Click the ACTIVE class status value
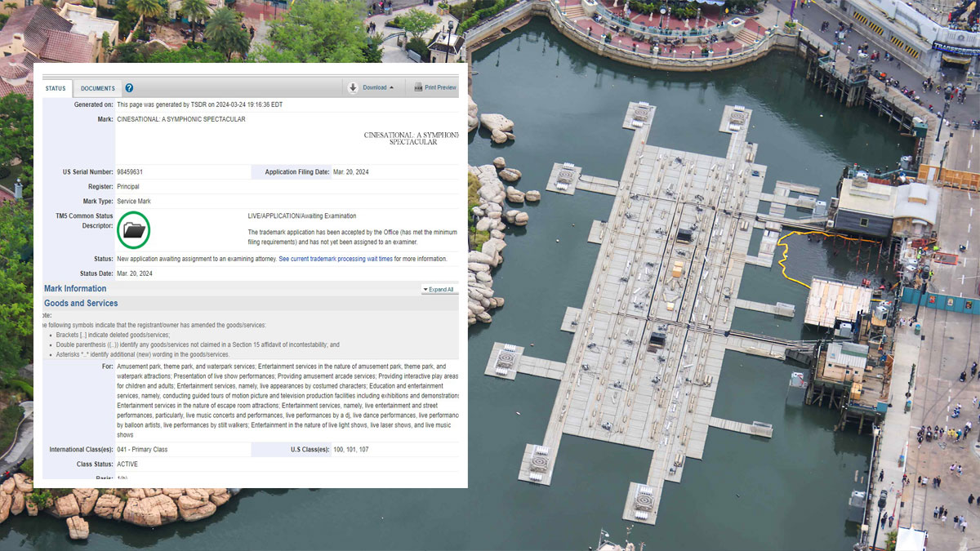 point(127,464)
